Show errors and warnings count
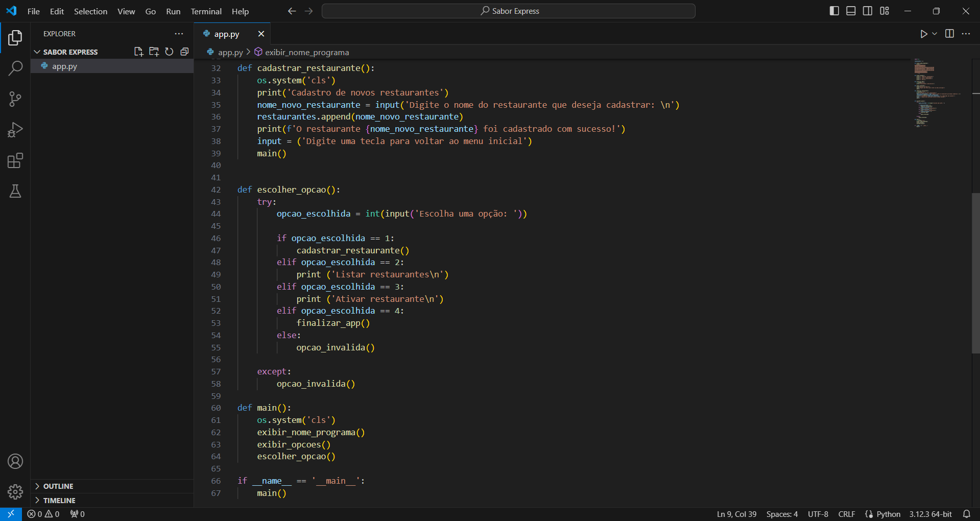Screen dimensions: 980x521 [x=43, y=514]
